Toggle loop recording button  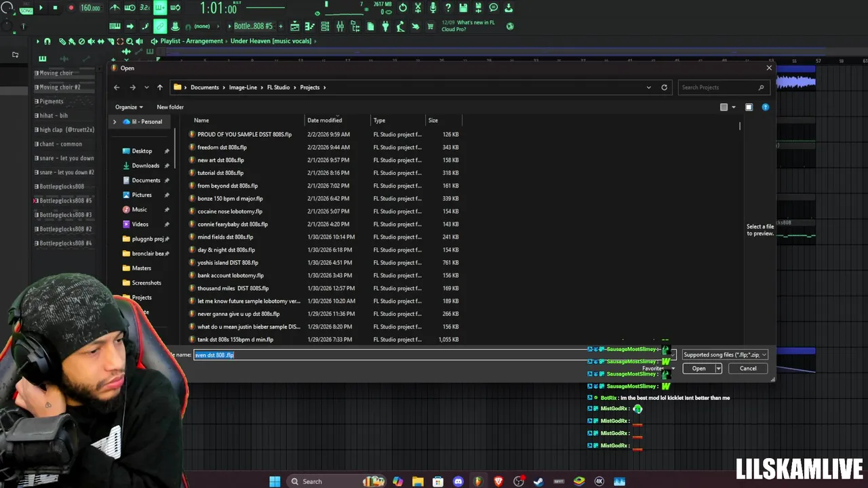pyautogui.click(x=175, y=8)
